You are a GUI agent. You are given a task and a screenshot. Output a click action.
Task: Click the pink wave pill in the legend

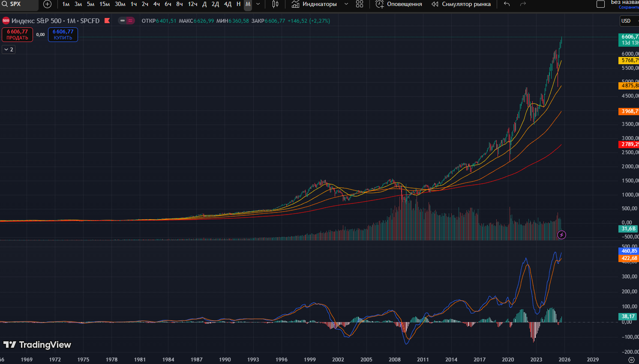(x=130, y=21)
